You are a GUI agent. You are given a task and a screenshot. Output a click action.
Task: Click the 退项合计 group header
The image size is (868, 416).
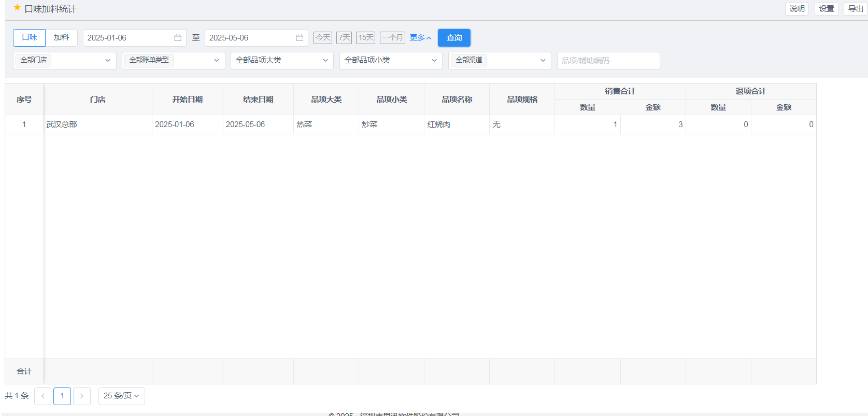[751, 91]
